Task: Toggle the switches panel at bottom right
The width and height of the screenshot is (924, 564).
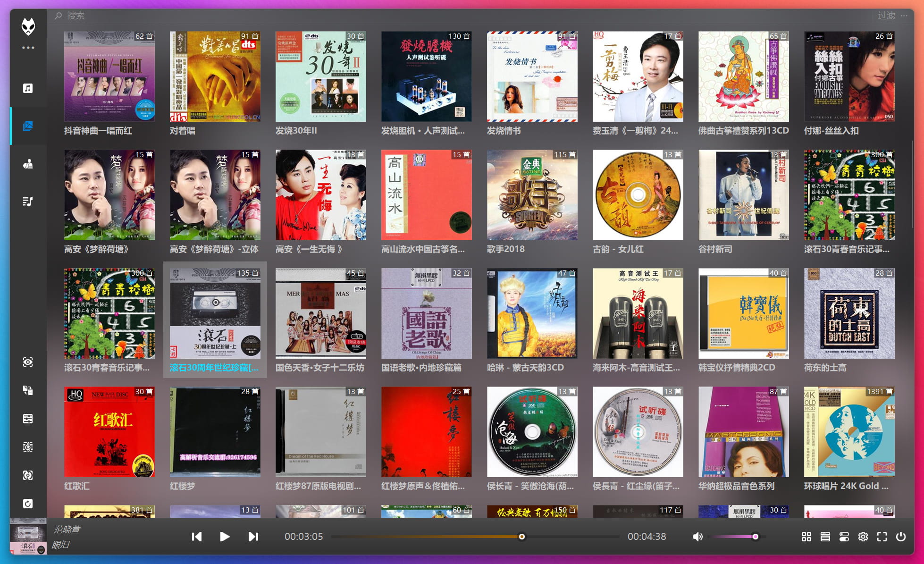Action: click(844, 537)
